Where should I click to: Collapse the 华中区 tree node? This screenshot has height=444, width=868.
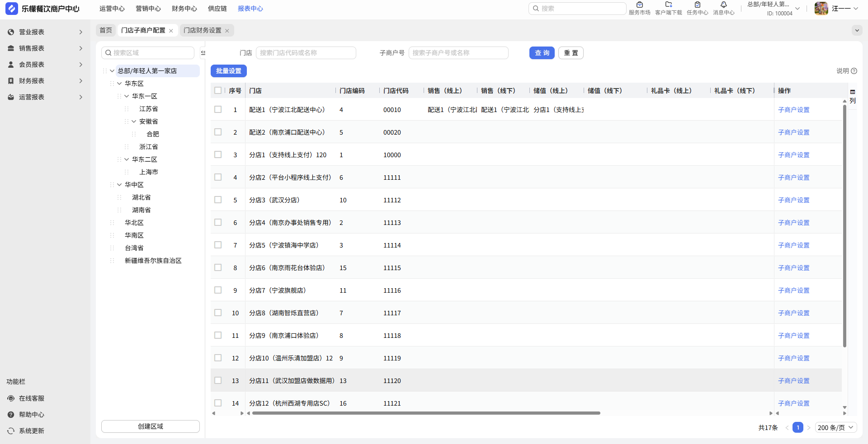click(119, 185)
